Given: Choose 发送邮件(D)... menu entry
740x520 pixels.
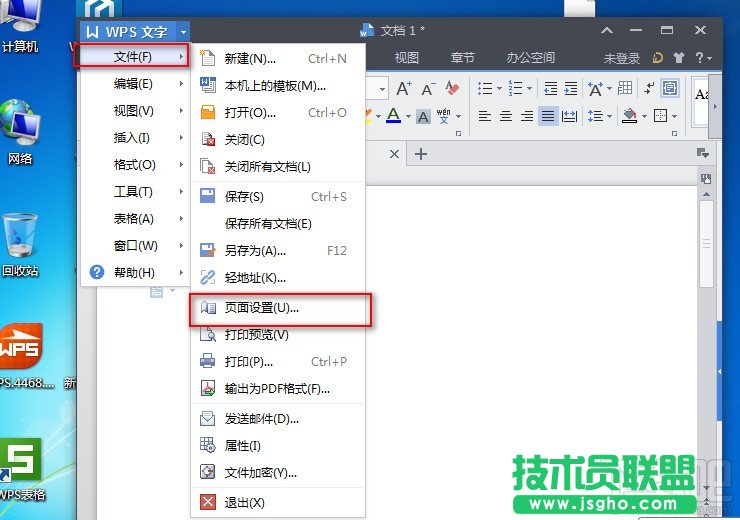Looking at the screenshot, I should (x=278, y=419).
